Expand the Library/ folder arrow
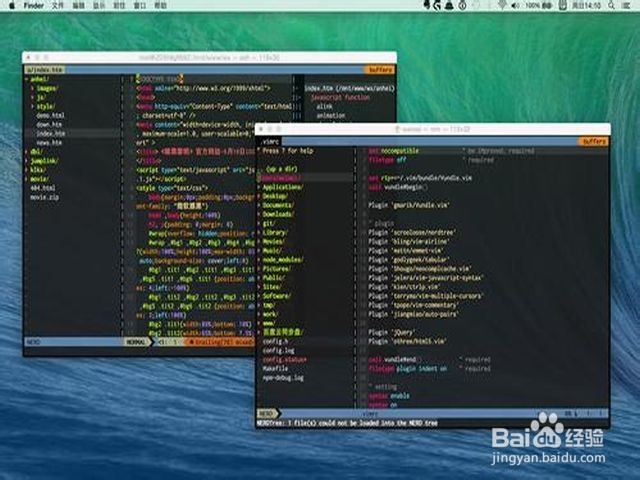This screenshot has height=480, width=640. click(x=259, y=232)
